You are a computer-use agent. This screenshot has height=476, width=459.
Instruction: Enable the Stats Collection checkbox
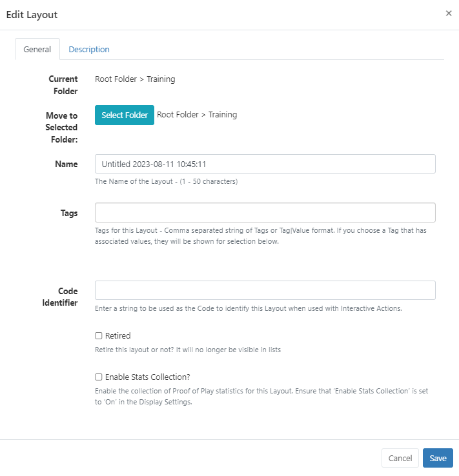pos(99,377)
